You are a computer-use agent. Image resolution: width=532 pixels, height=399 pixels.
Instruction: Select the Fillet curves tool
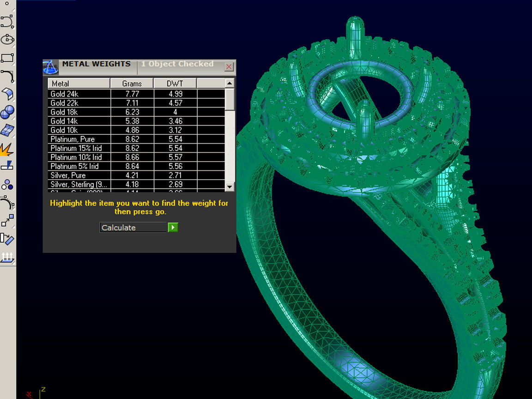point(7,76)
